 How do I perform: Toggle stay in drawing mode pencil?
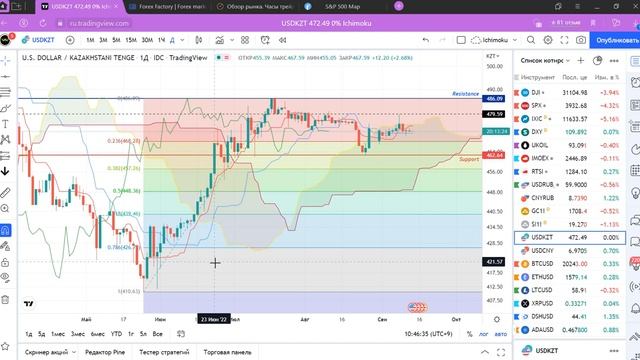tap(5, 246)
